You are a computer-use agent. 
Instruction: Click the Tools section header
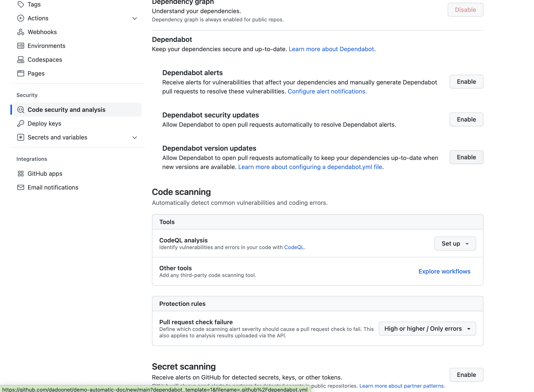[167, 222]
